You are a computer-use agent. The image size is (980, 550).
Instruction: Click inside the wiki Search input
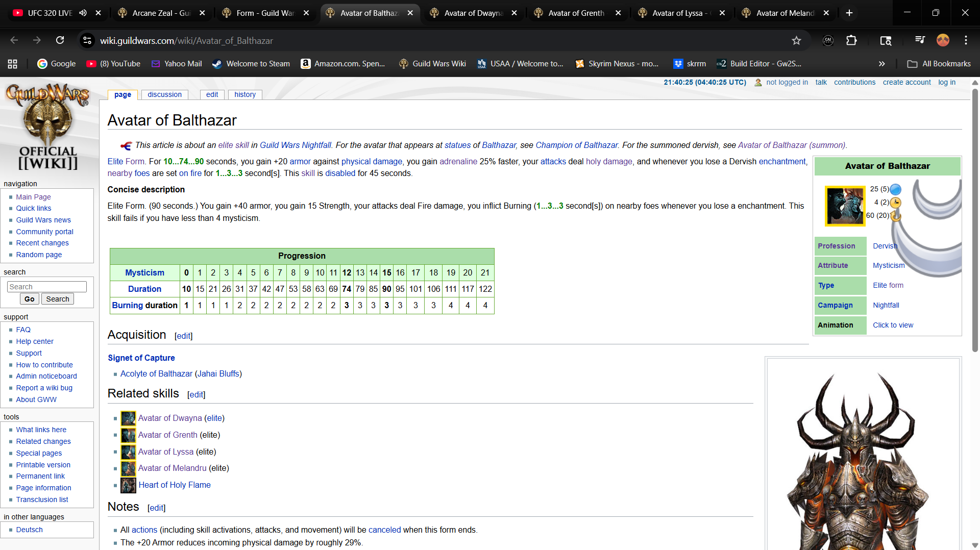(x=47, y=287)
